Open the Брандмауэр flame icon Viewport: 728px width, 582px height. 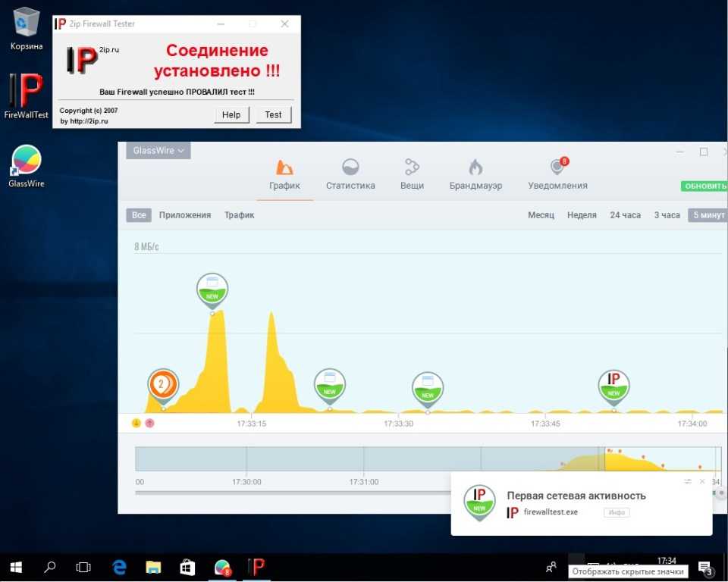pos(475,167)
